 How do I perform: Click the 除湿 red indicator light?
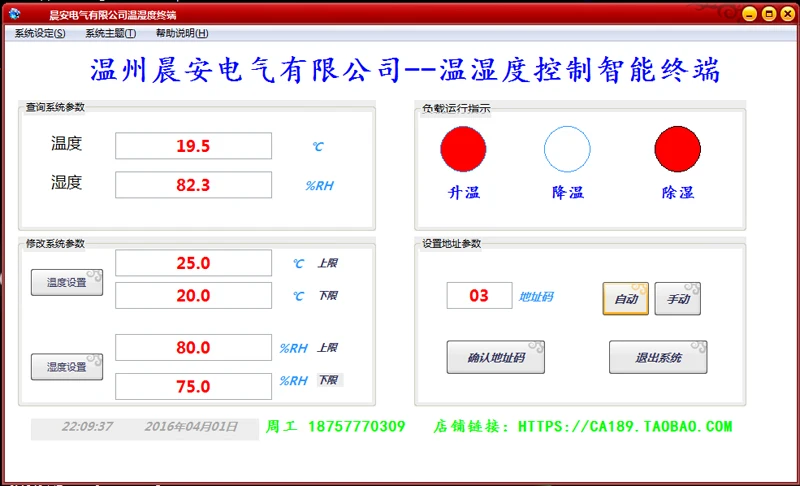point(678,149)
